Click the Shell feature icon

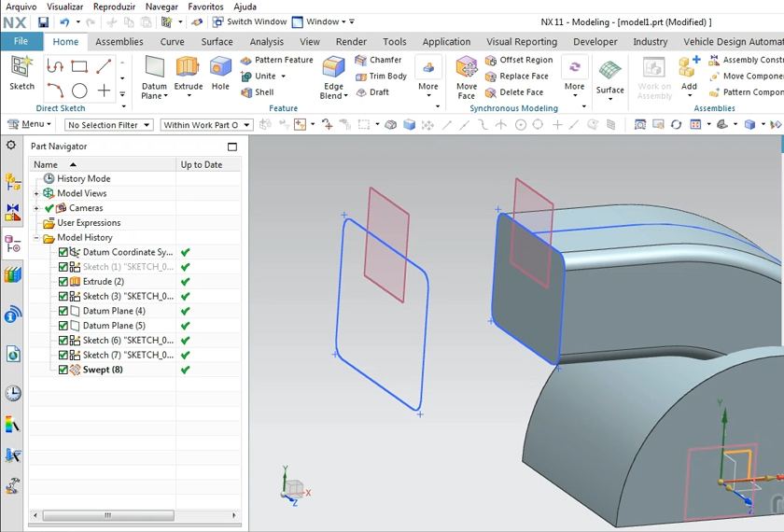[x=257, y=92]
